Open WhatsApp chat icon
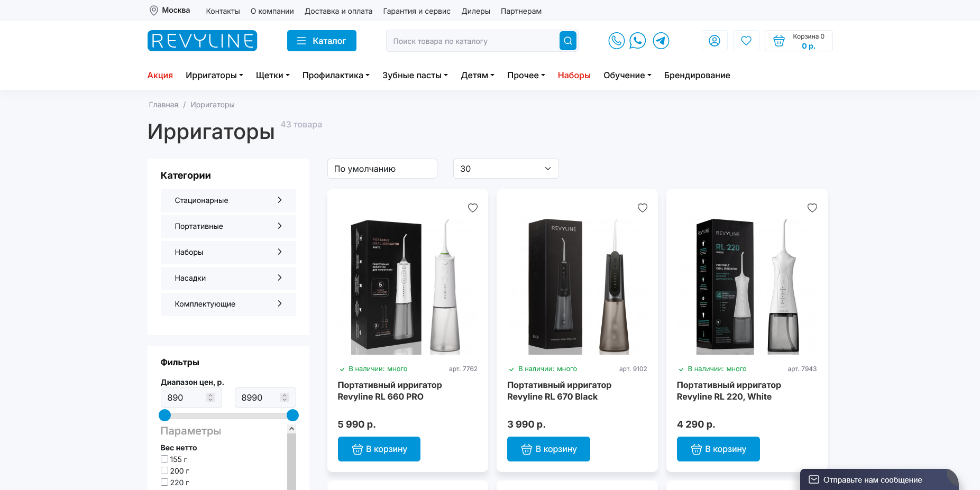980x490 pixels. coord(638,41)
